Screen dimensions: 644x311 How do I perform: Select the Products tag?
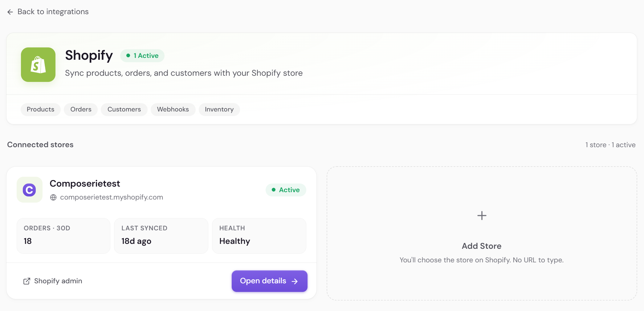click(41, 109)
